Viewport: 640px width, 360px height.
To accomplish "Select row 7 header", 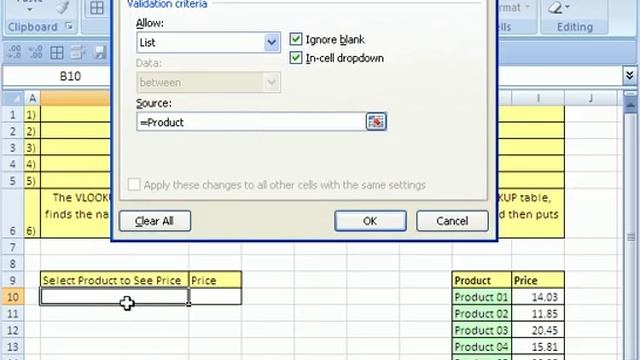I will (13, 247).
